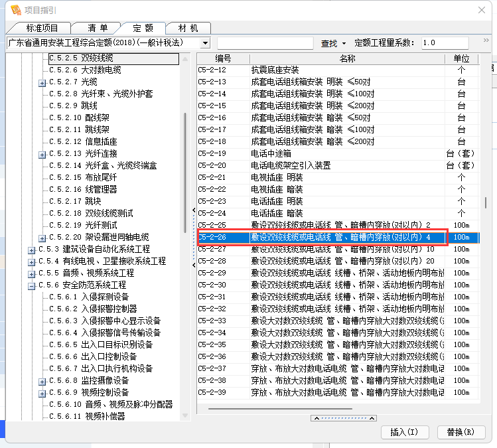Image resolution: width=497 pixels, height=448 pixels.
Task: Click the 项目指引 application icon
Action: 15,10
